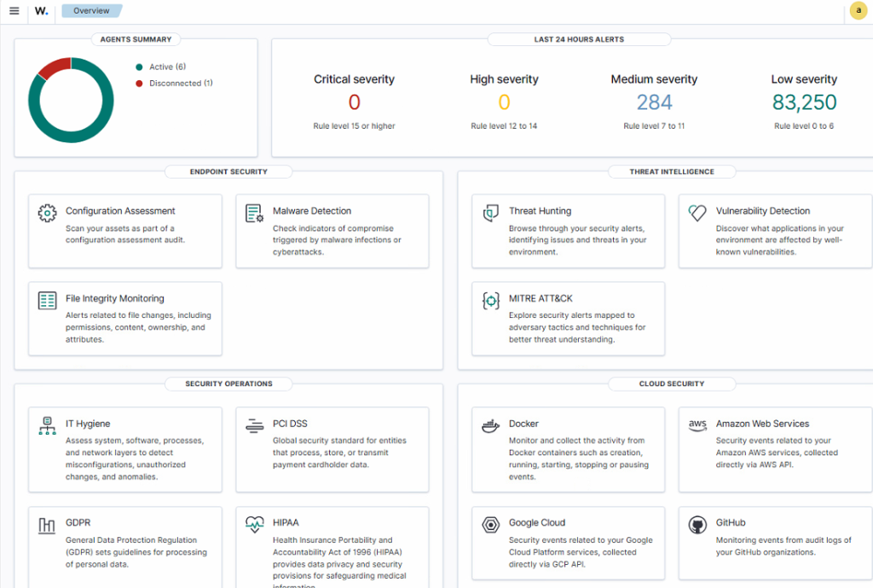The image size is (873, 588).
Task: Click the Configuration Assessment gear icon
Action: click(47, 213)
